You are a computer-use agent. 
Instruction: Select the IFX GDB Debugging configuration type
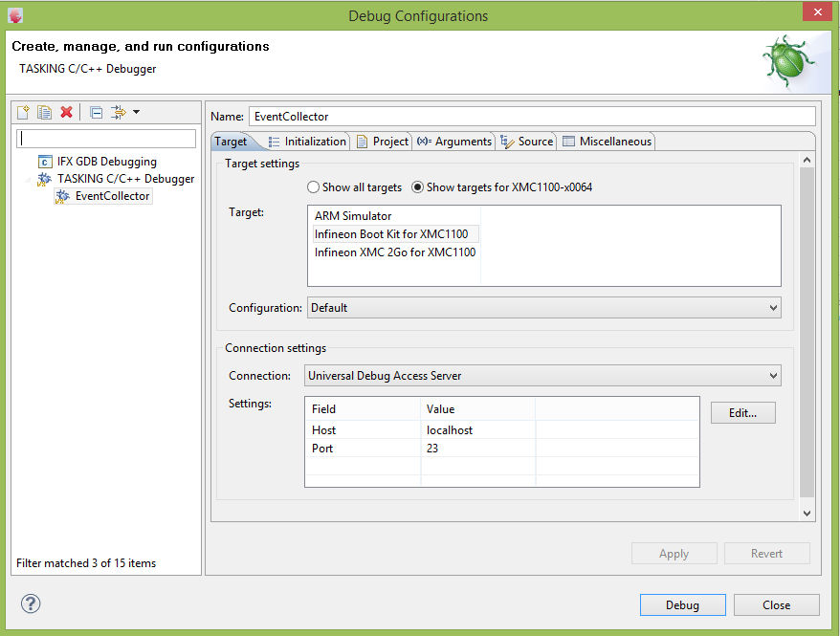(105, 161)
